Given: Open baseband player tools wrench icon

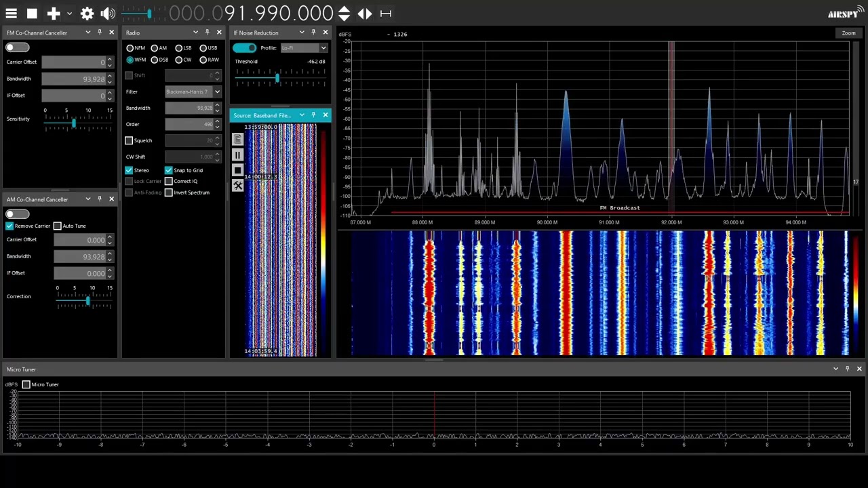Looking at the screenshot, I should tap(237, 186).
